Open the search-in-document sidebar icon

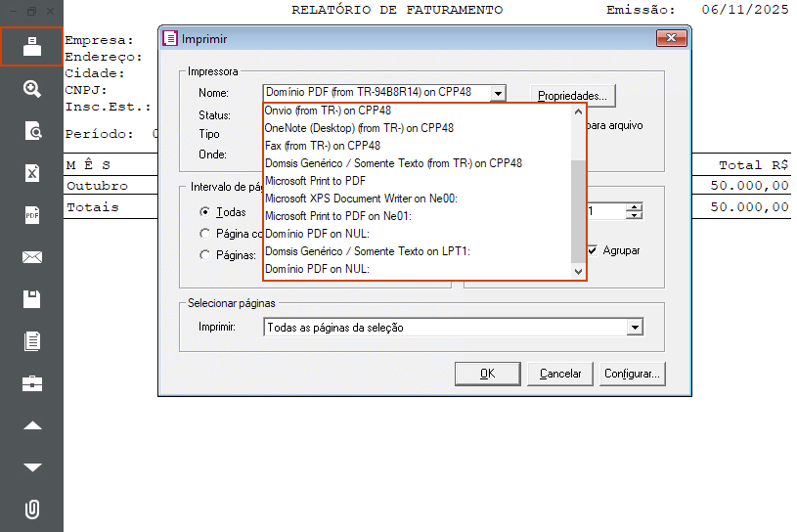pyautogui.click(x=32, y=131)
